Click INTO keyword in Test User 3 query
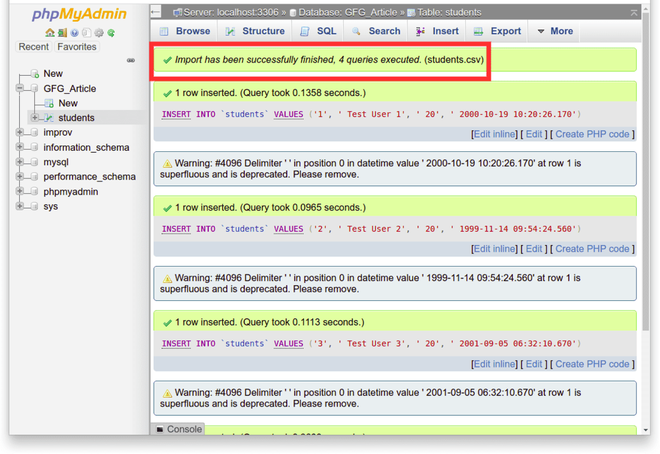Image resolution: width=660 pixels, height=454 pixels. point(206,344)
